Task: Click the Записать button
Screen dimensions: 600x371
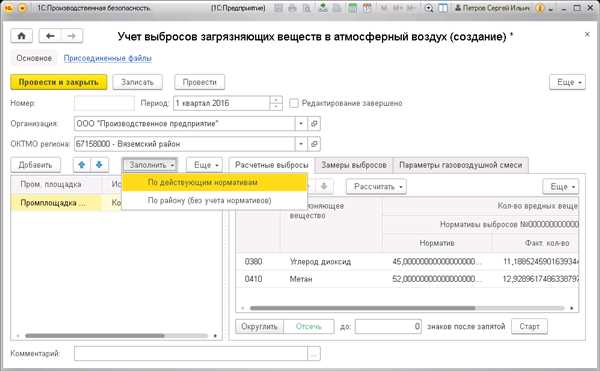Action: (x=137, y=82)
